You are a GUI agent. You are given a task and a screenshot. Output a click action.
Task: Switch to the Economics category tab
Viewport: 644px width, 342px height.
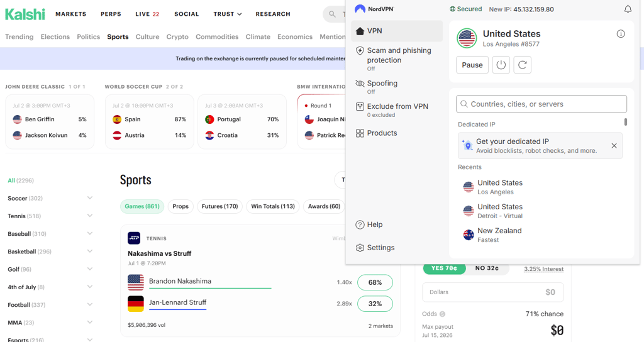pyautogui.click(x=295, y=36)
